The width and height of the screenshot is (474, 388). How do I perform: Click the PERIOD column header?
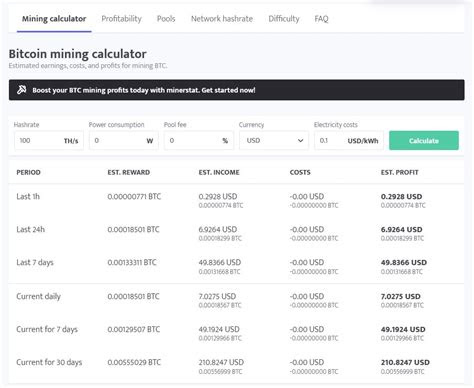click(28, 172)
